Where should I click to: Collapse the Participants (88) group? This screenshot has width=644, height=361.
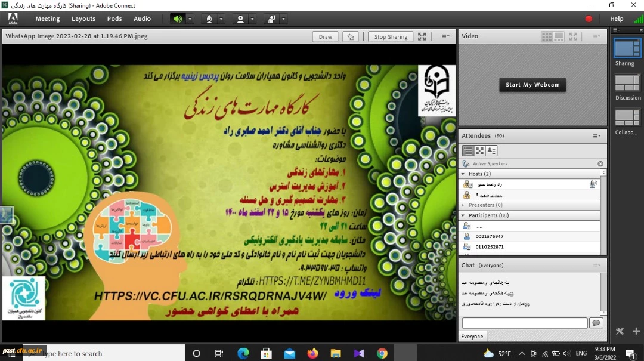(464, 215)
